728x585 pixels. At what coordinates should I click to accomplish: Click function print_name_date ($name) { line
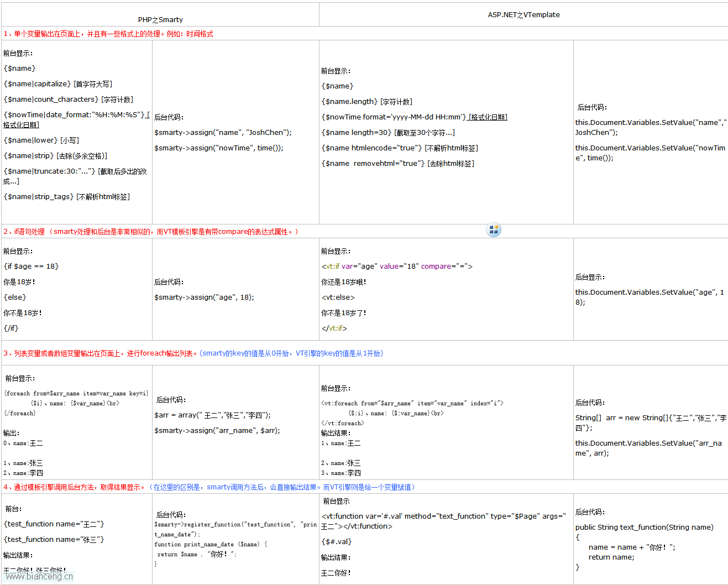(211, 545)
